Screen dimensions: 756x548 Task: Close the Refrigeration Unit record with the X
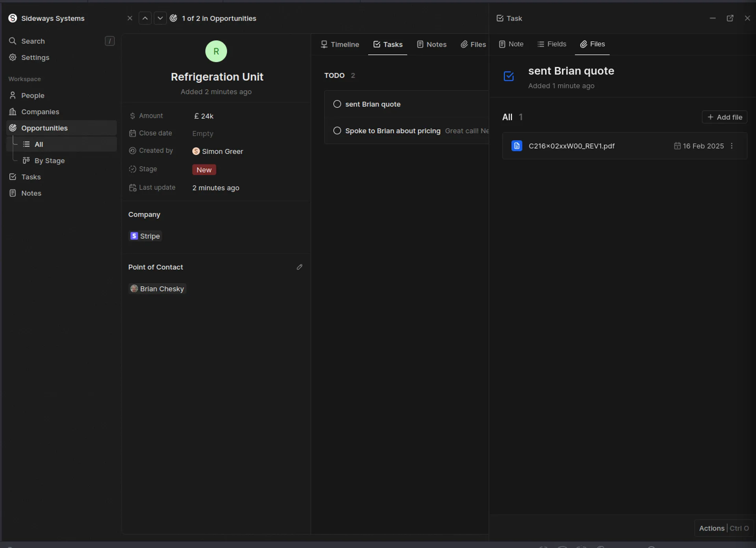(130, 18)
